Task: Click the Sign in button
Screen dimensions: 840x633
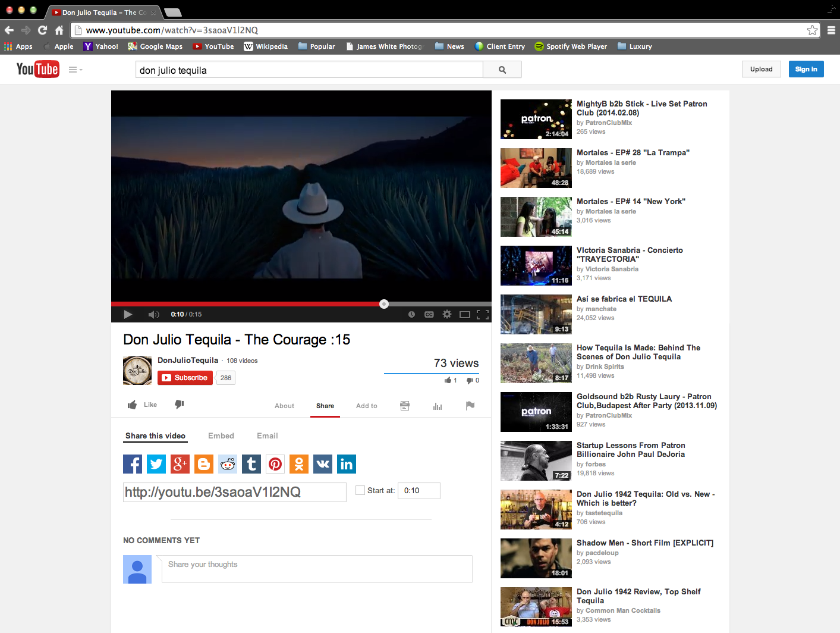Action: point(806,69)
